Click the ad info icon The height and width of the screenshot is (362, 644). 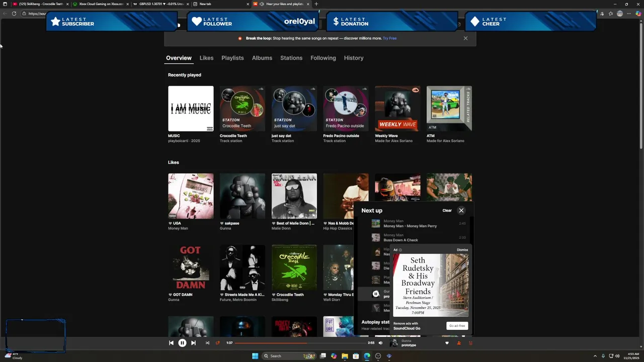click(400, 250)
